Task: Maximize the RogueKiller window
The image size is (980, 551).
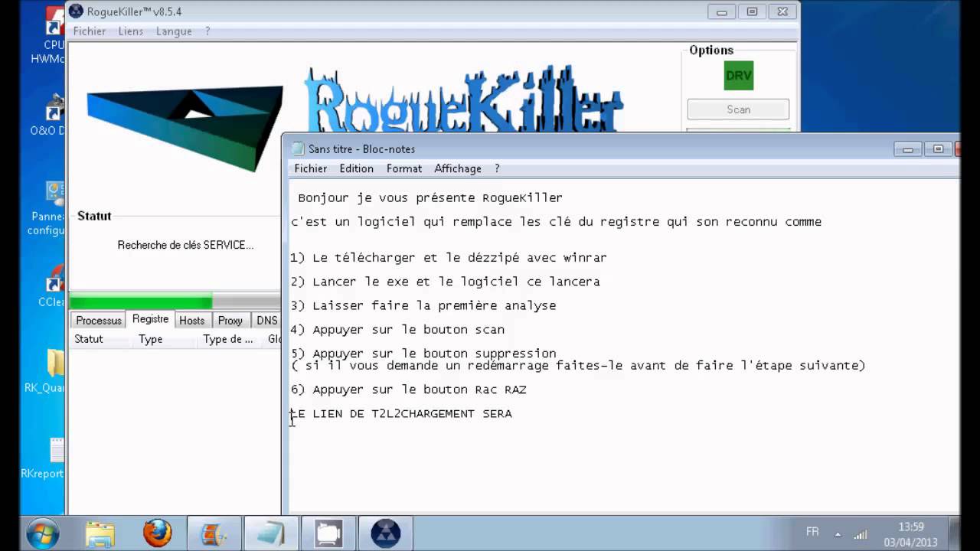Action: (x=752, y=11)
